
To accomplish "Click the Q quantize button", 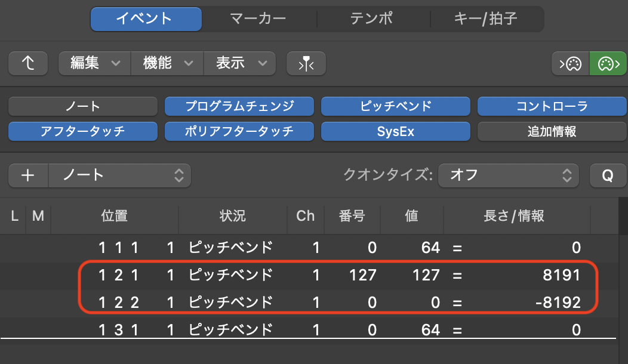I will point(607,175).
